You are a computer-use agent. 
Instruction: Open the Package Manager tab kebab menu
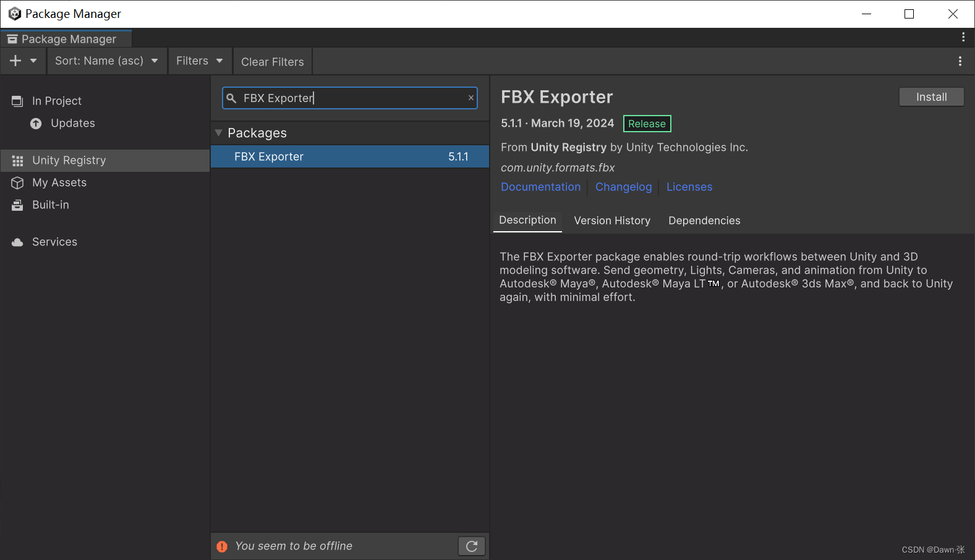[963, 38]
